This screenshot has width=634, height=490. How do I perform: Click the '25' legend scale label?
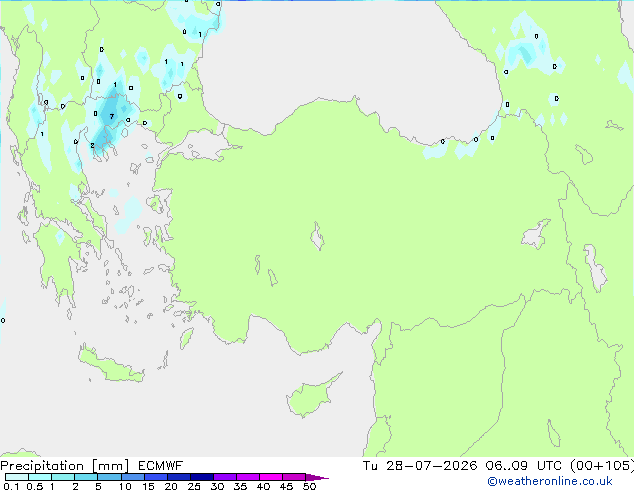194,486
